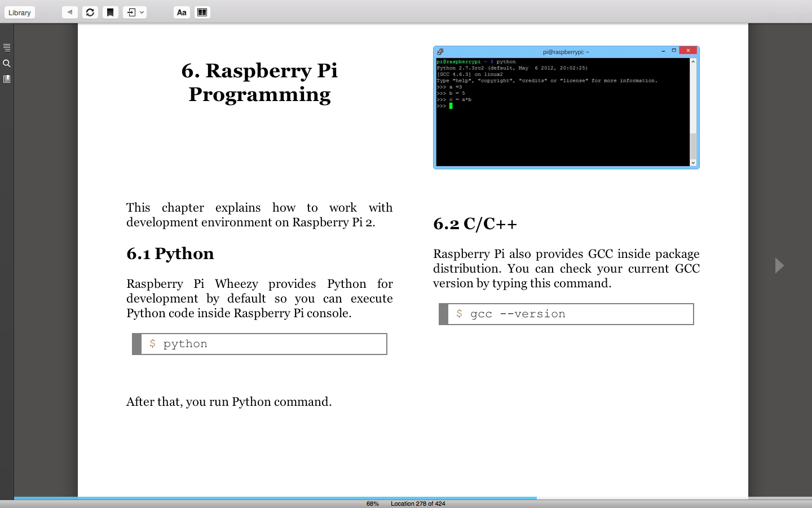The height and width of the screenshot is (508, 812).
Task: Click the '68%' progress indicator
Action: coord(373,503)
